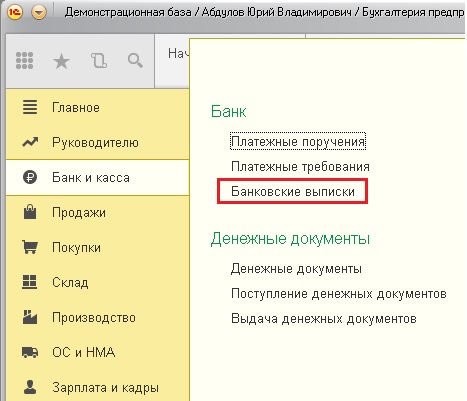
Task: Click the cart icon for Покупки
Action: click(x=30, y=247)
